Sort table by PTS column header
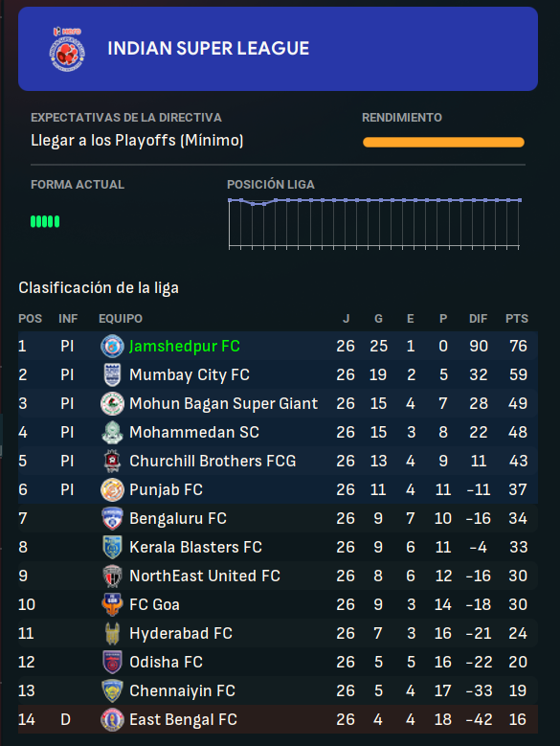Screen dimensions: 560x746 (x=517, y=318)
